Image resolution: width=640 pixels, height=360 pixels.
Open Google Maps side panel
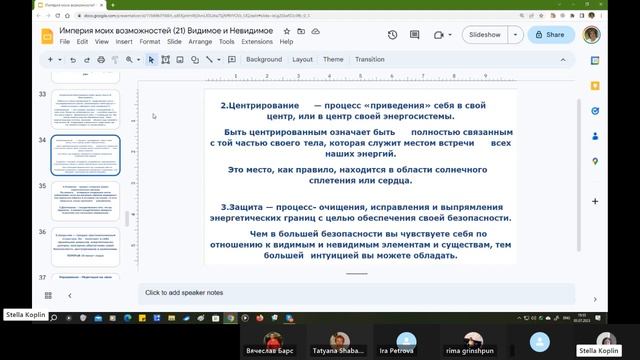pyautogui.click(x=595, y=162)
